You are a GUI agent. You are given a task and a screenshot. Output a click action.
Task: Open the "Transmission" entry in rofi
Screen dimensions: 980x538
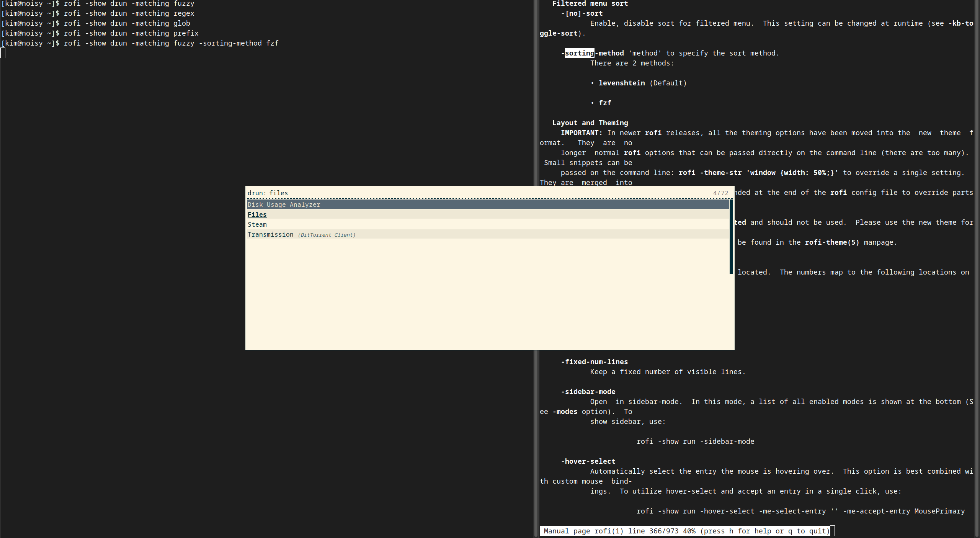488,234
